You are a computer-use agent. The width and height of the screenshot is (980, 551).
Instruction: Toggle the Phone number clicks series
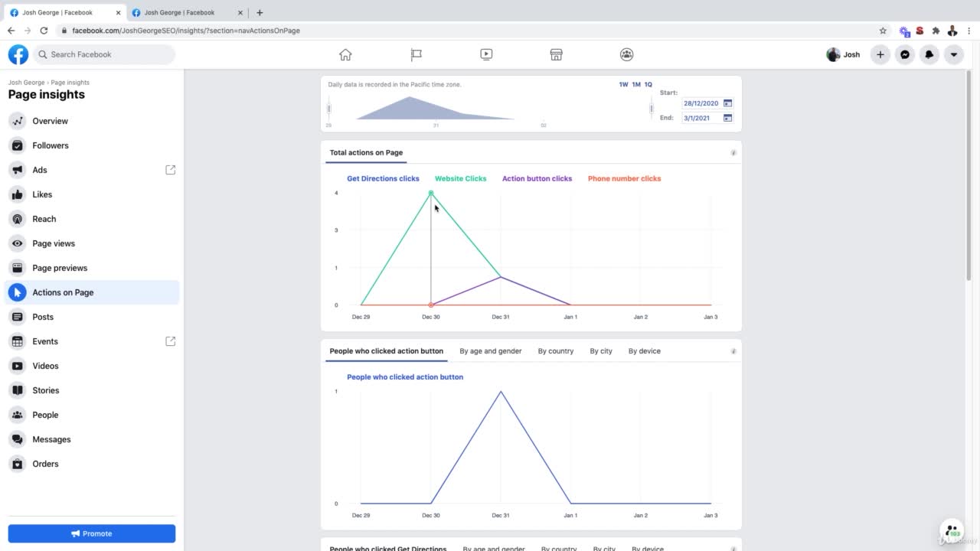click(x=624, y=178)
